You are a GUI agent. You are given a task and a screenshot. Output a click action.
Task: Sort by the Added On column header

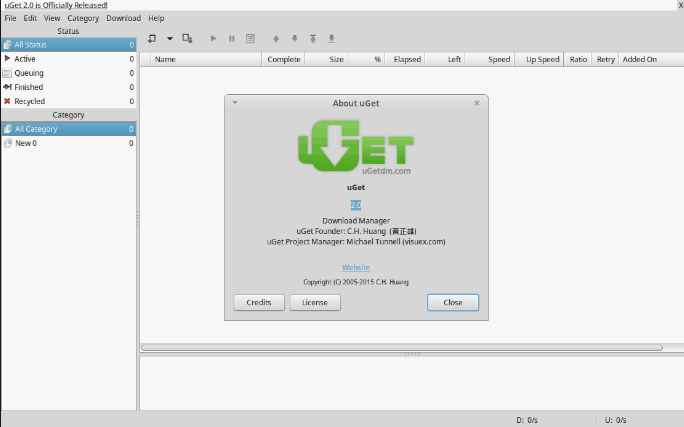tap(651, 59)
